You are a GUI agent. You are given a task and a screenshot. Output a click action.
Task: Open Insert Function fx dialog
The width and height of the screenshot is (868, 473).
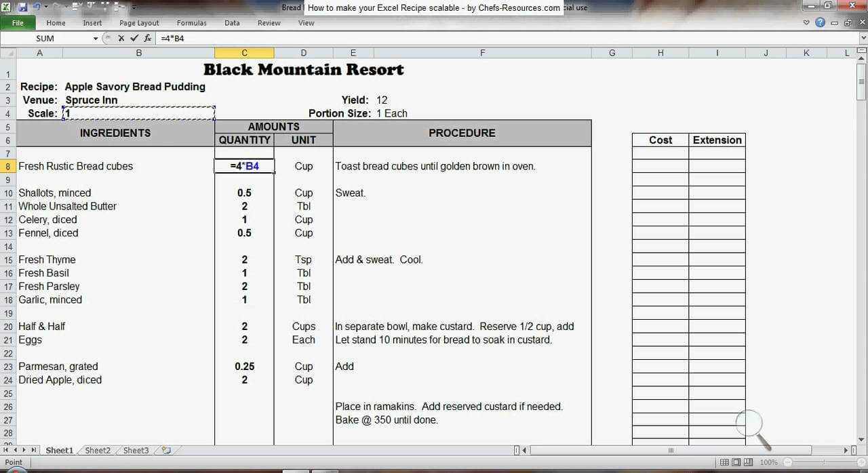147,39
